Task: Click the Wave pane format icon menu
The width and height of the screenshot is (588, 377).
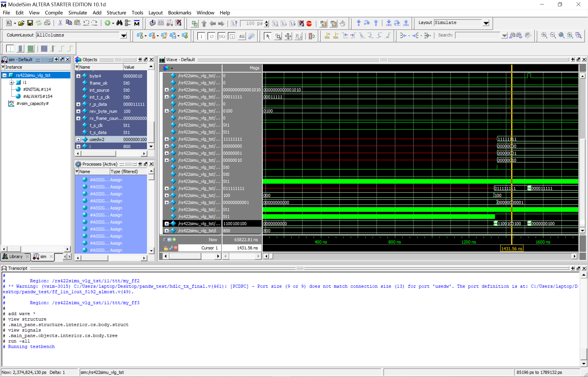Action: [x=167, y=68]
